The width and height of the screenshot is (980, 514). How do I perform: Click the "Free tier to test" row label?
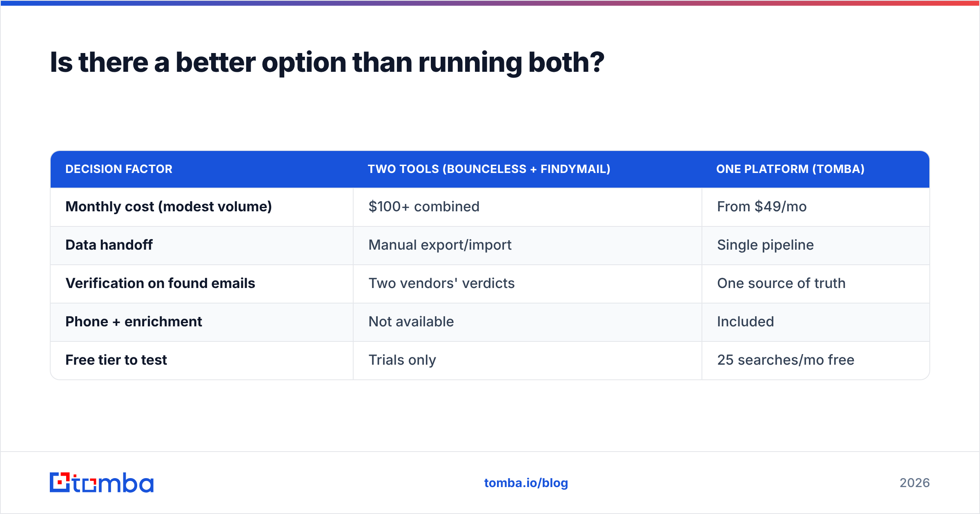(x=116, y=360)
